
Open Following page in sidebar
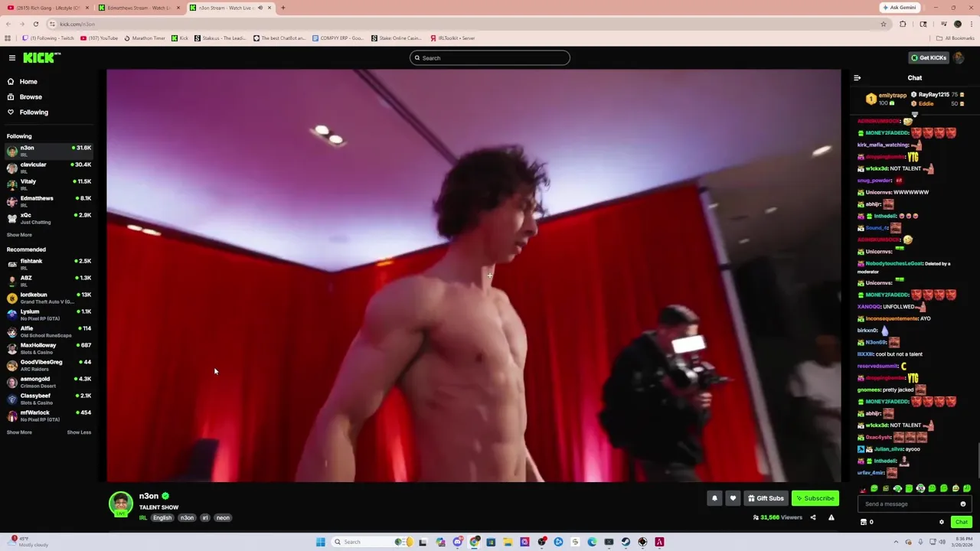point(34,112)
